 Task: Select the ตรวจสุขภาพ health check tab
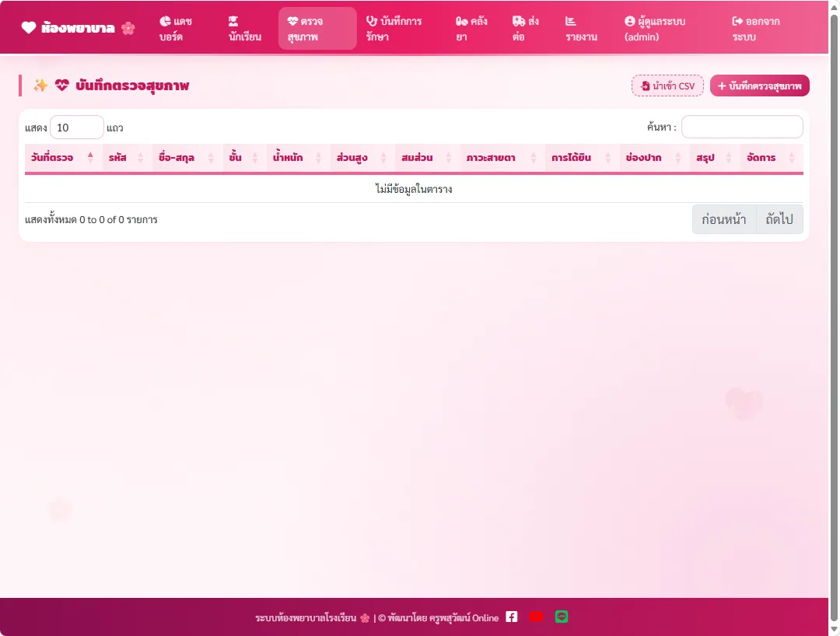coord(317,29)
